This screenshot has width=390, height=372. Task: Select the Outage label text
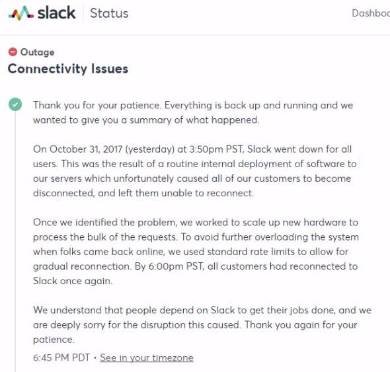pyautogui.click(x=37, y=52)
